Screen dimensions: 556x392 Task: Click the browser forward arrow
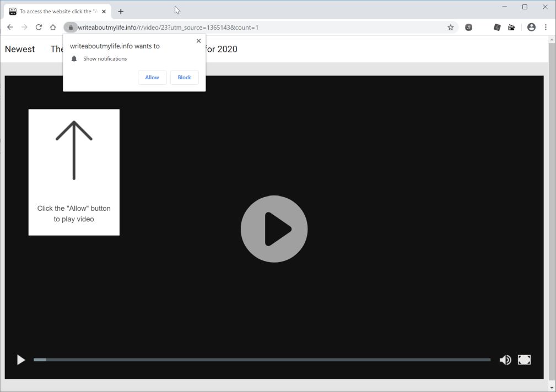coord(24,28)
